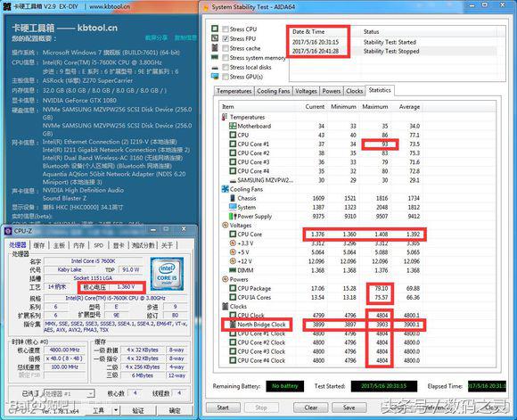Screen dimensions: 517x420
Task: Switch to the Powers tab
Action: (x=332, y=91)
